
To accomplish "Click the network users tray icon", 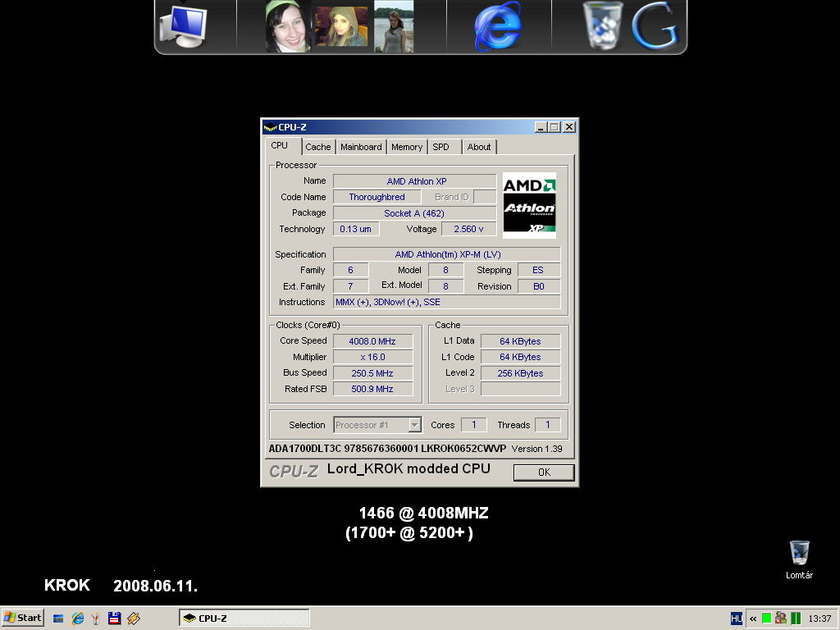I will point(781,619).
